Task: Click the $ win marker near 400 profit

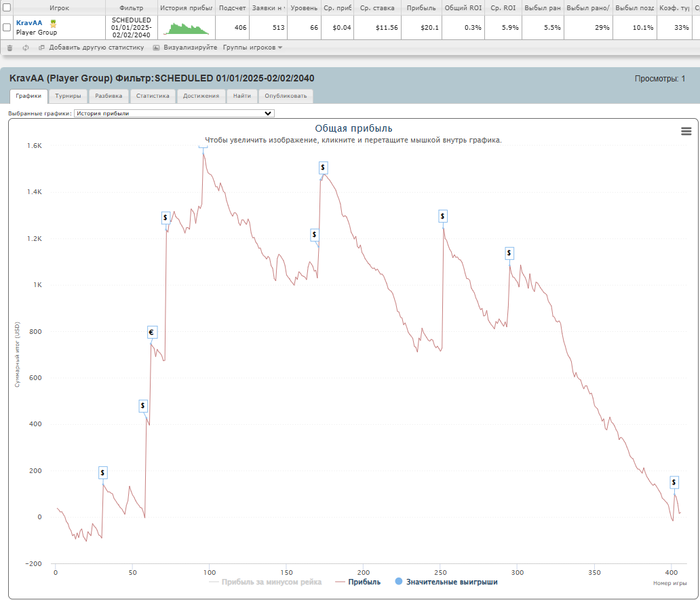Action: [143, 406]
